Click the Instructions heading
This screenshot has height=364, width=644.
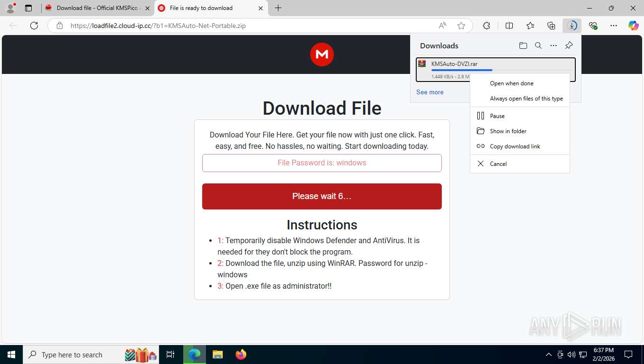point(322,225)
